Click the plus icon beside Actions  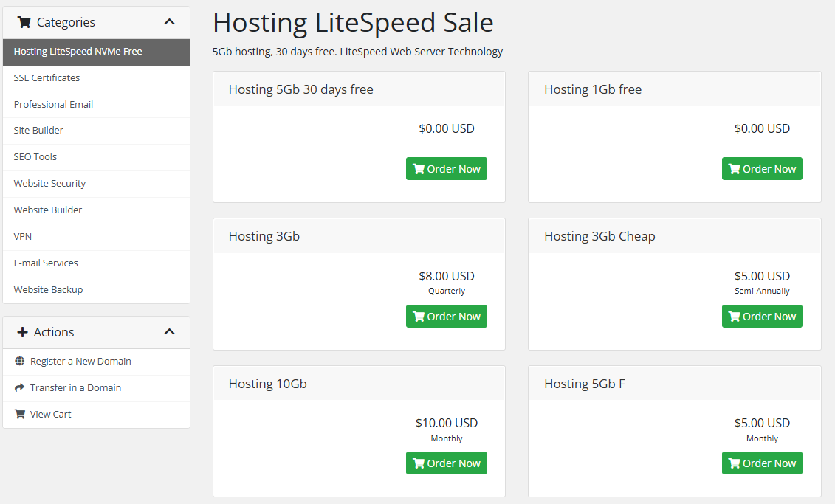click(22, 332)
